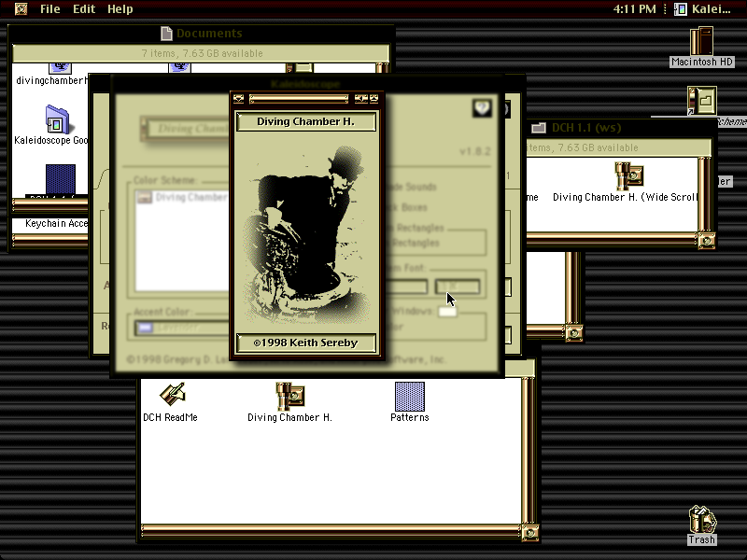This screenshot has width=747, height=560.
Task: Select the blue DCH 1.1 pattern icon in Documents
Action: tap(61, 179)
